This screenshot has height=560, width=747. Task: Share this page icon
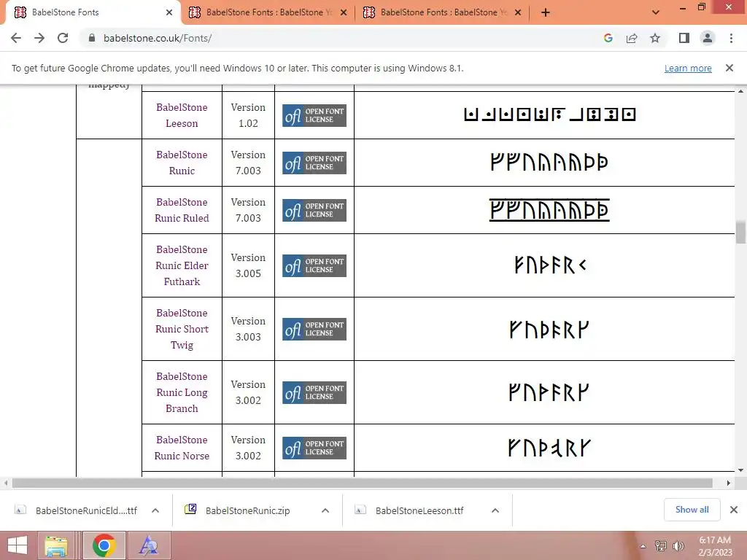(632, 38)
